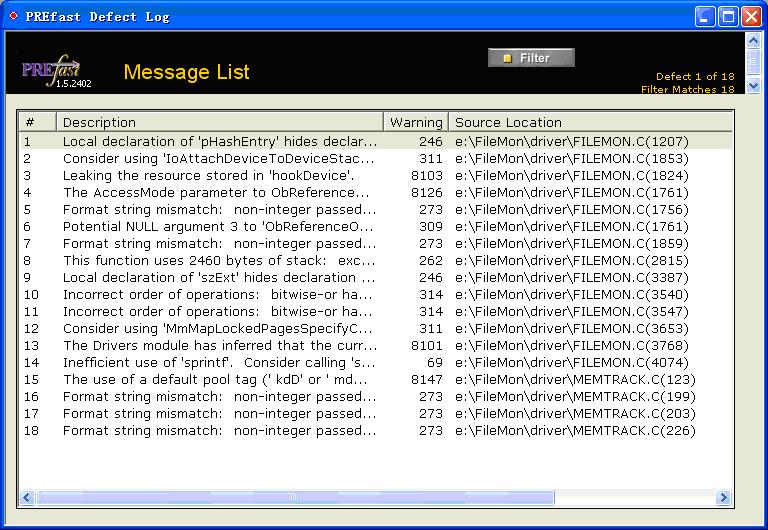This screenshot has height=530, width=768.
Task: Select 'The AccessMode parameter to ObReference...'
Action: (x=376, y=193)
